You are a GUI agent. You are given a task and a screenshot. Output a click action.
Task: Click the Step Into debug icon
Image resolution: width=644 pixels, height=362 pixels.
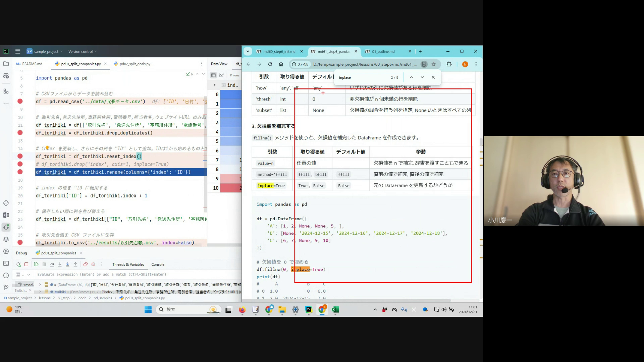pos(60,264)
